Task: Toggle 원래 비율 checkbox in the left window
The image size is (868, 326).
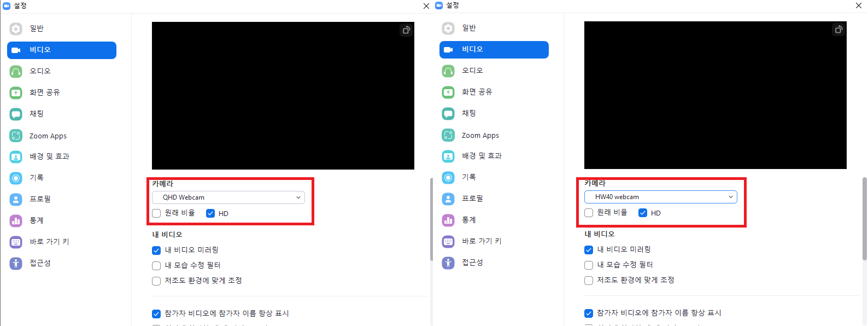Action: pyautogui.click(x=156, y=213)
